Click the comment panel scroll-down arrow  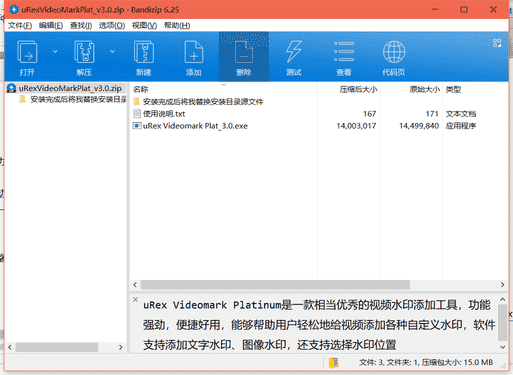503,347
